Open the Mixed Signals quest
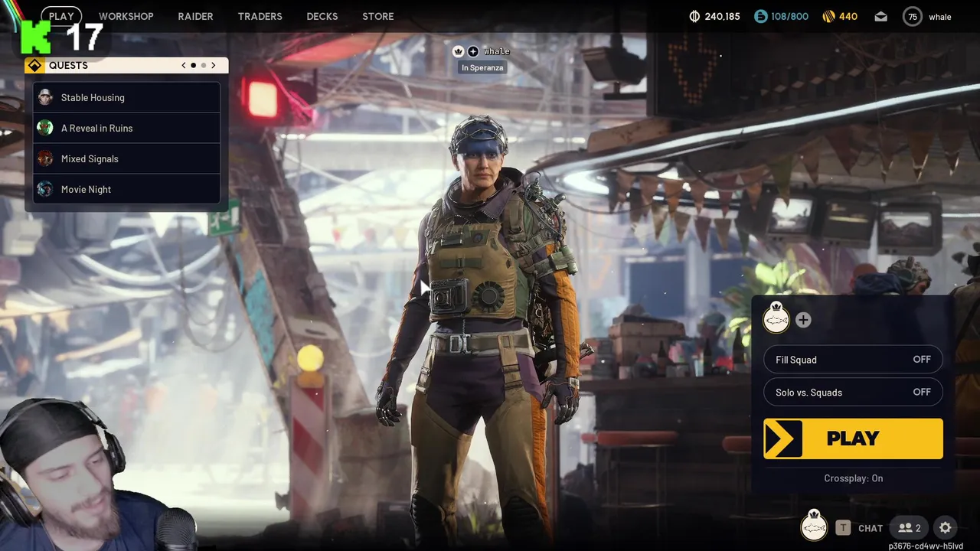 coord(127,158)
